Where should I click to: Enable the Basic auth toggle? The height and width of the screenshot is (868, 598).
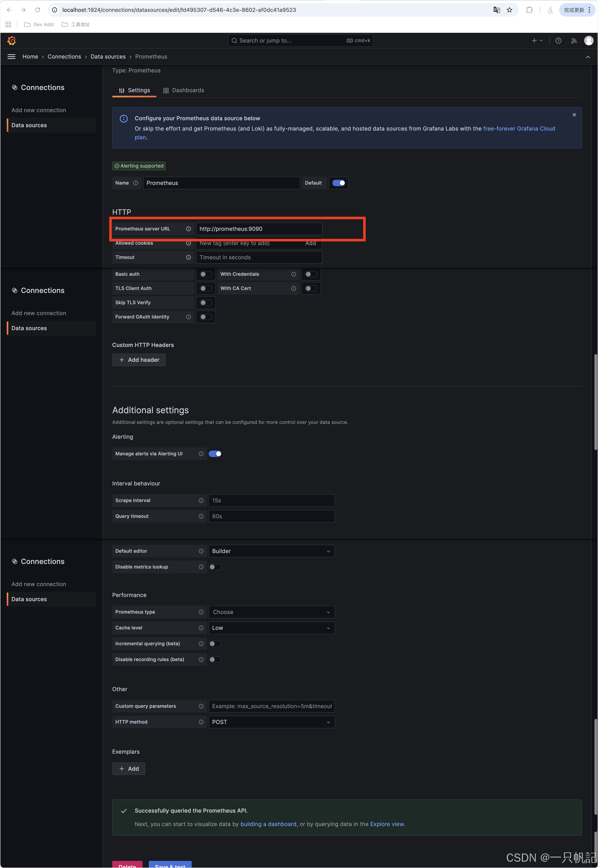point(205,274)
